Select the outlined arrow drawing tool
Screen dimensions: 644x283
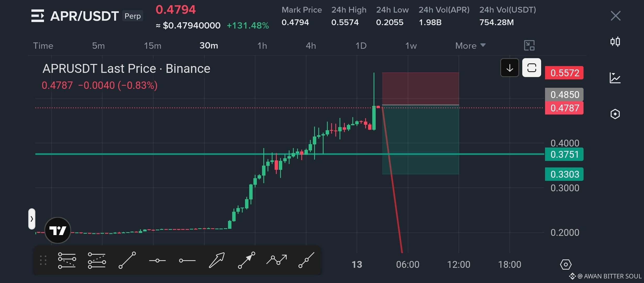(217, 260)
